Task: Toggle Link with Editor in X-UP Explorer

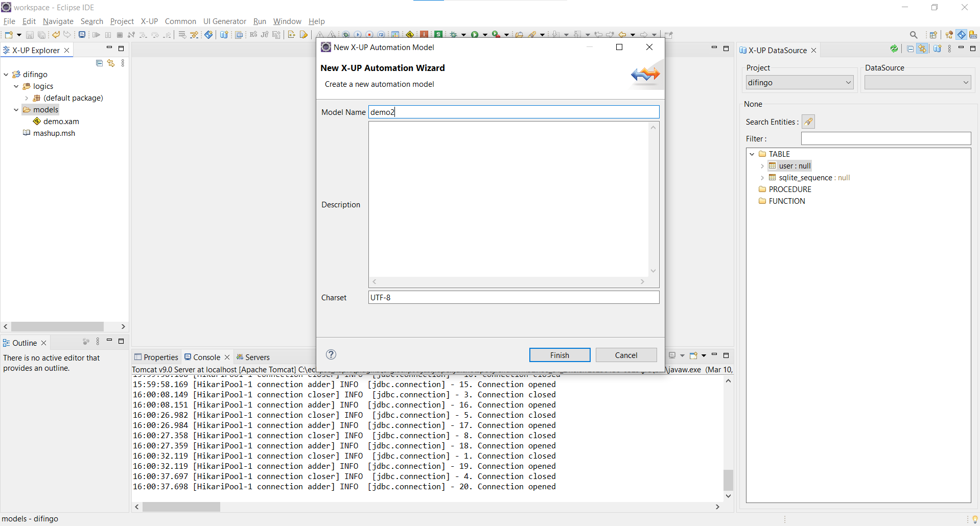Action: tap(111, 63)
